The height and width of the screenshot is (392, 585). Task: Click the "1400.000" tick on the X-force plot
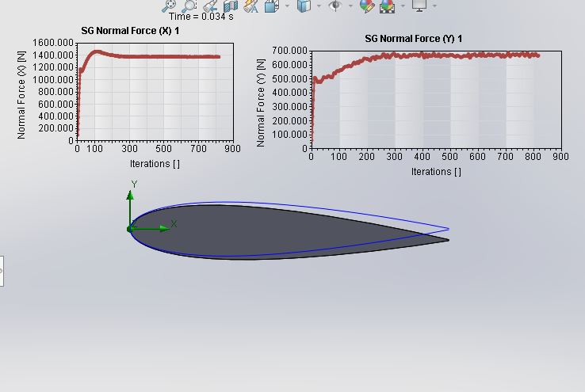coord(52,55)
